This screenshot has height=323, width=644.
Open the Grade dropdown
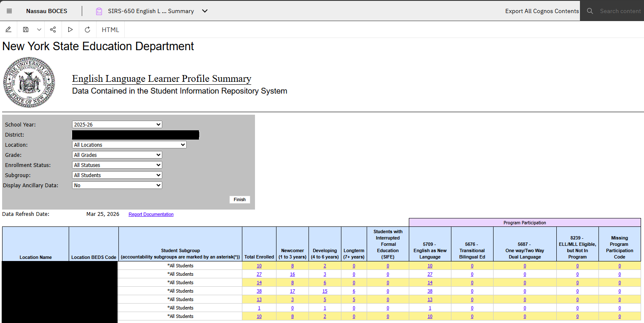(117, 155)
